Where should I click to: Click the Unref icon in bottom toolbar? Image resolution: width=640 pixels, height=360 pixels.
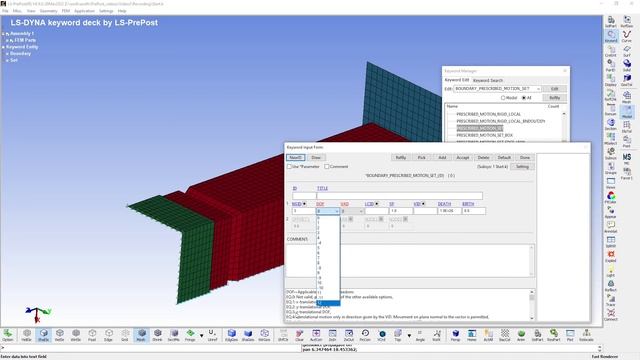click(x=212, y=335)
